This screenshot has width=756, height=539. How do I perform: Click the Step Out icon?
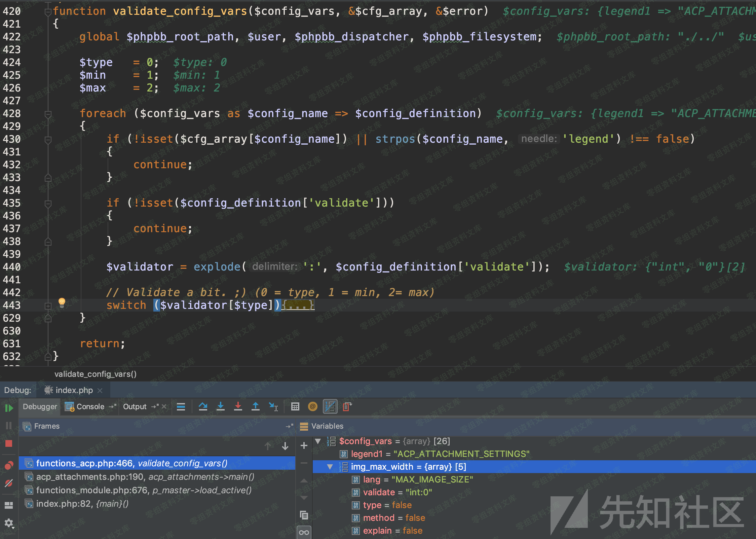[x=256, y=407]
